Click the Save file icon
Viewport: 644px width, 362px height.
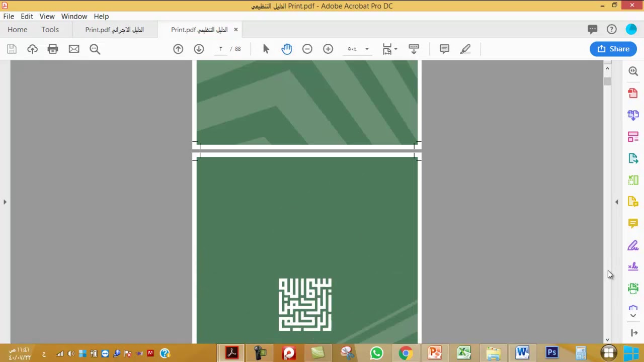coord(12,49)
